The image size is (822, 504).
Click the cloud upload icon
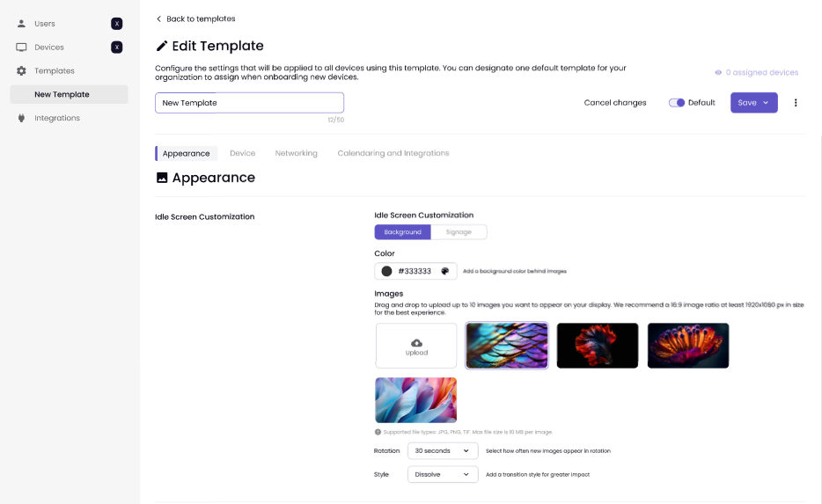pyautogui.click(x=417, y=343)
